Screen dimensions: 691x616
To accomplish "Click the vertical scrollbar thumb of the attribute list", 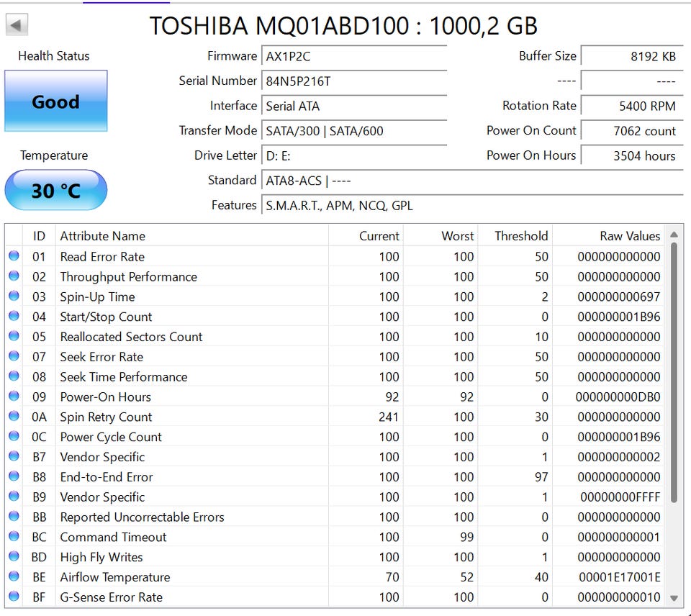I will (674, 371).
